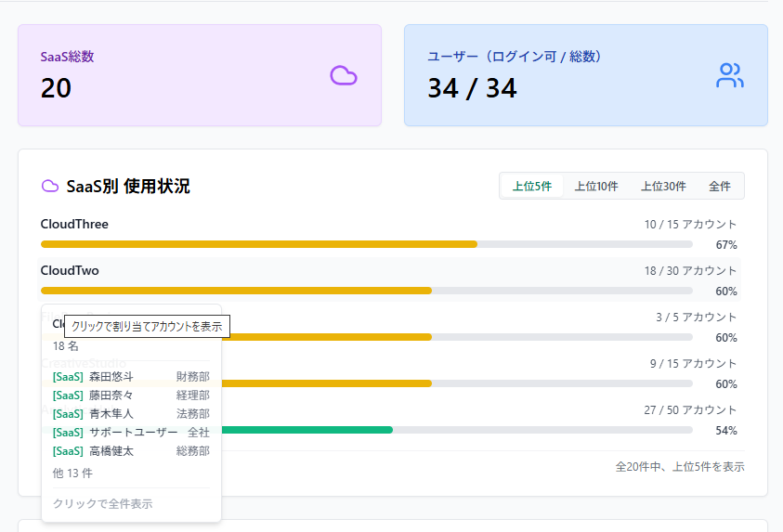Click the 18 名 count in popup

[65, 346]
